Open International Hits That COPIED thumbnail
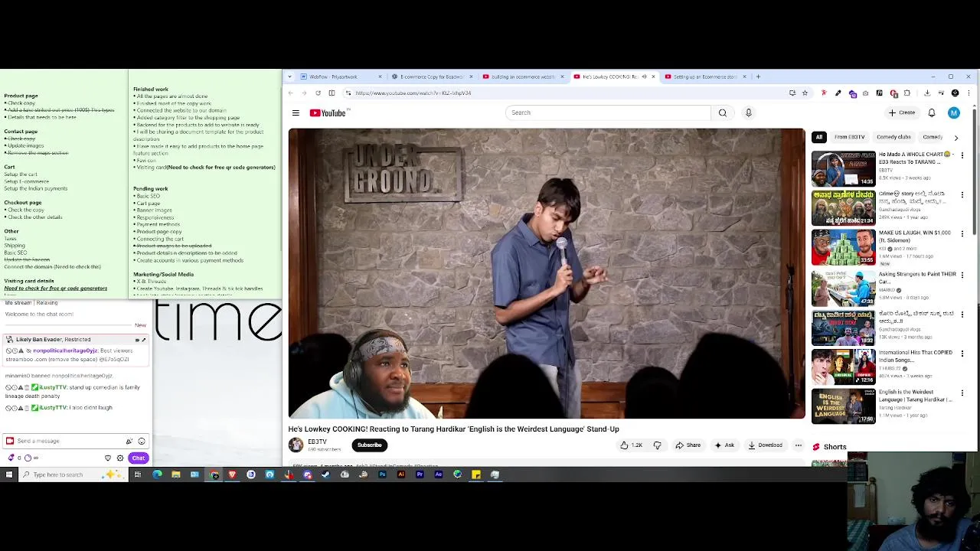Screen dimensions: 980x551 pos(843,367)
